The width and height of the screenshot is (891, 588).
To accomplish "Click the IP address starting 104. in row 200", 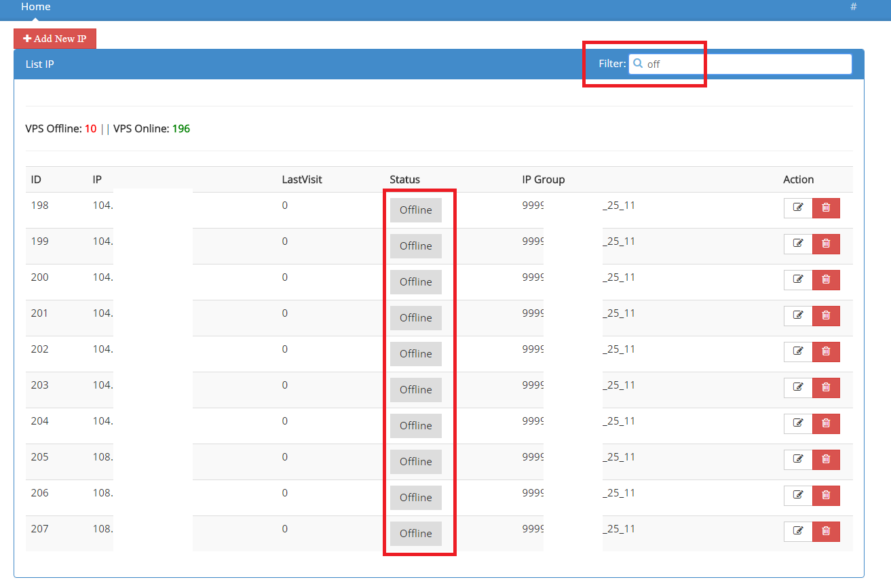I will click(103, 277).
